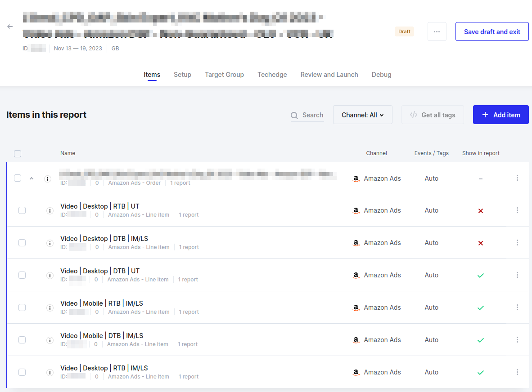Click Save draft and exit
Viewport: 532px width, 392px height.
[x=491, y=31]
